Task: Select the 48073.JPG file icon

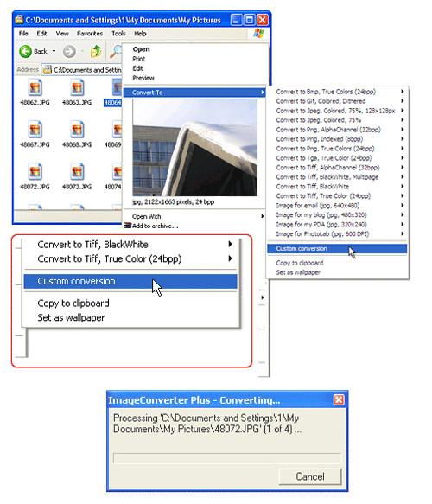Action: pos(77,172)
